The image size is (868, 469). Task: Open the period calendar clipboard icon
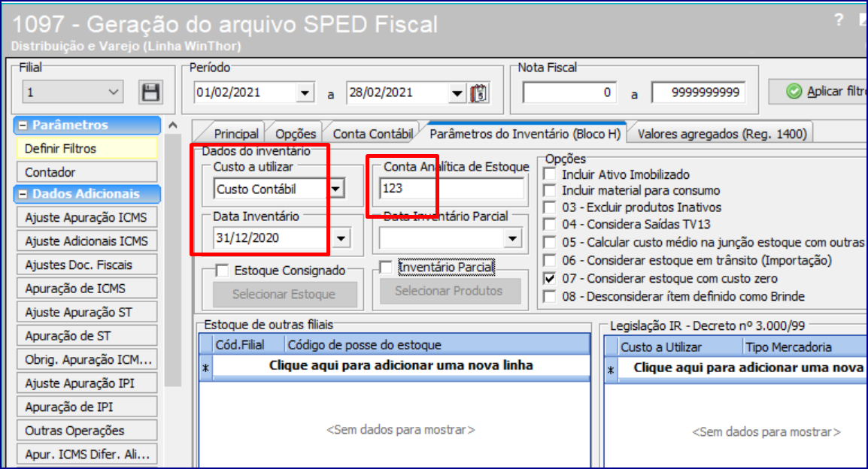pyautogui.click(x=479, y=93)
